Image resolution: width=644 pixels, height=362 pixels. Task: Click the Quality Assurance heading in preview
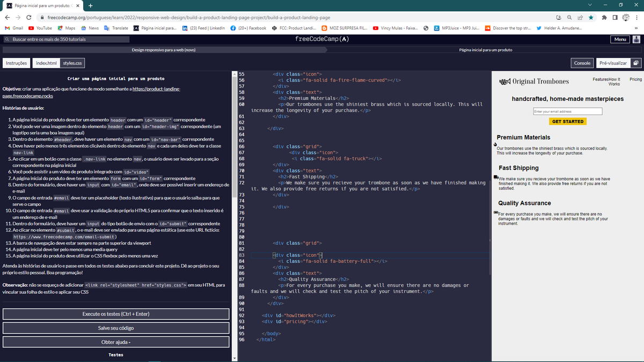click(524, 203)
